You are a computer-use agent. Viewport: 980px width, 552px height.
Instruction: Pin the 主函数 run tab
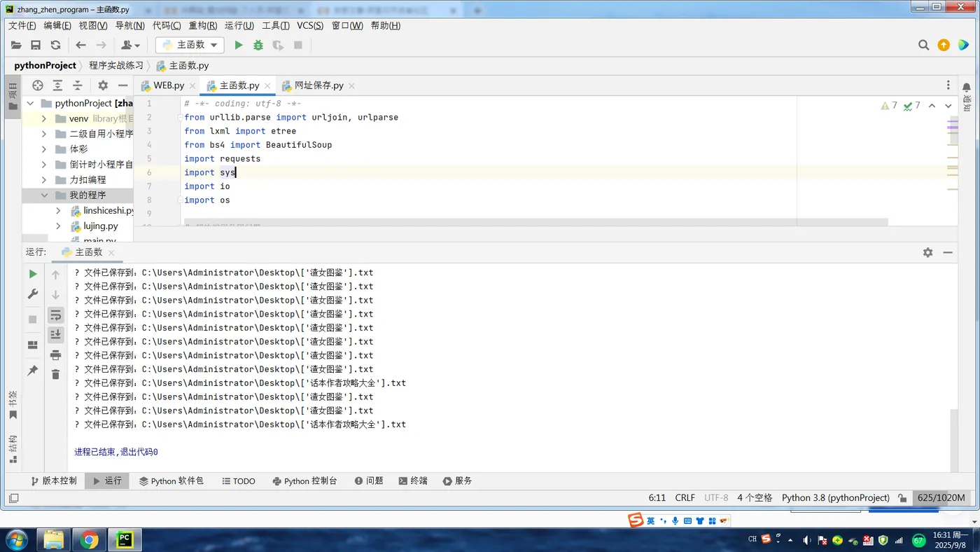click(33, 370)
